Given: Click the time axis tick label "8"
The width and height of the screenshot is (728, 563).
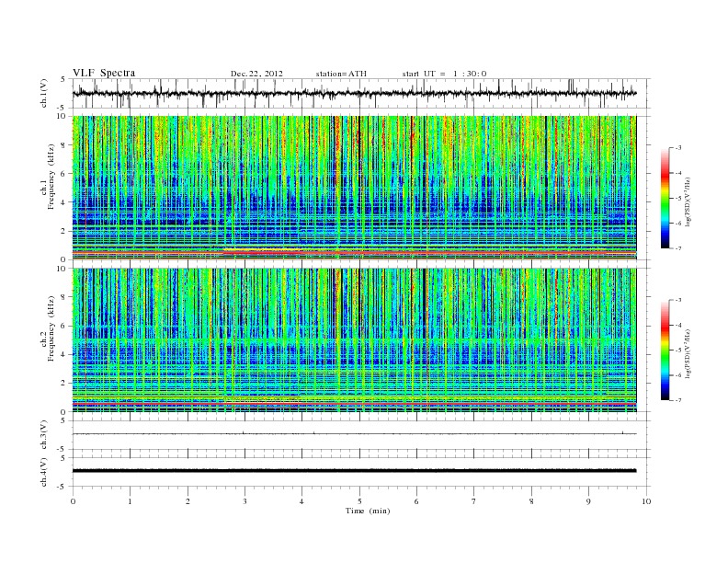Looking at the screenshot, I should pyautogui.click(x=531, y=501).
